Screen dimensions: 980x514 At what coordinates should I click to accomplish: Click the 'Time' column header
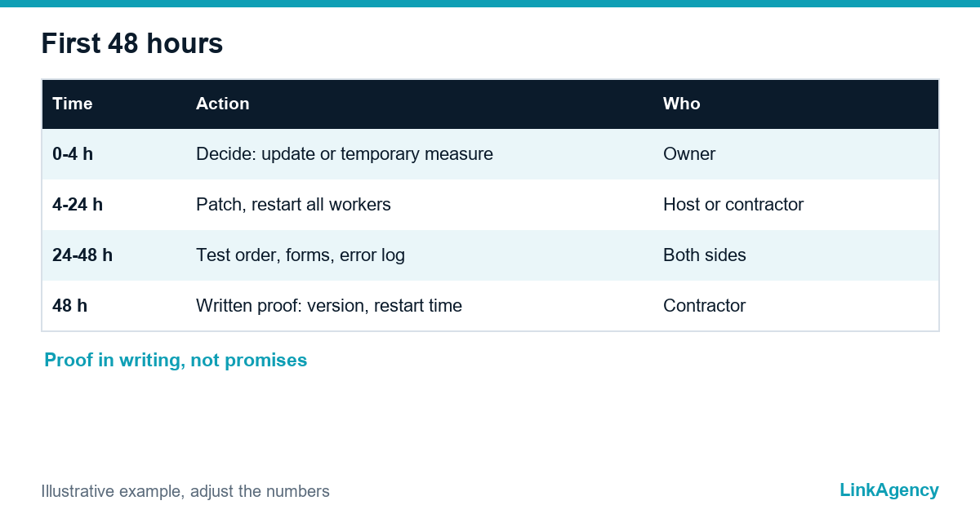tap(73, 104)
